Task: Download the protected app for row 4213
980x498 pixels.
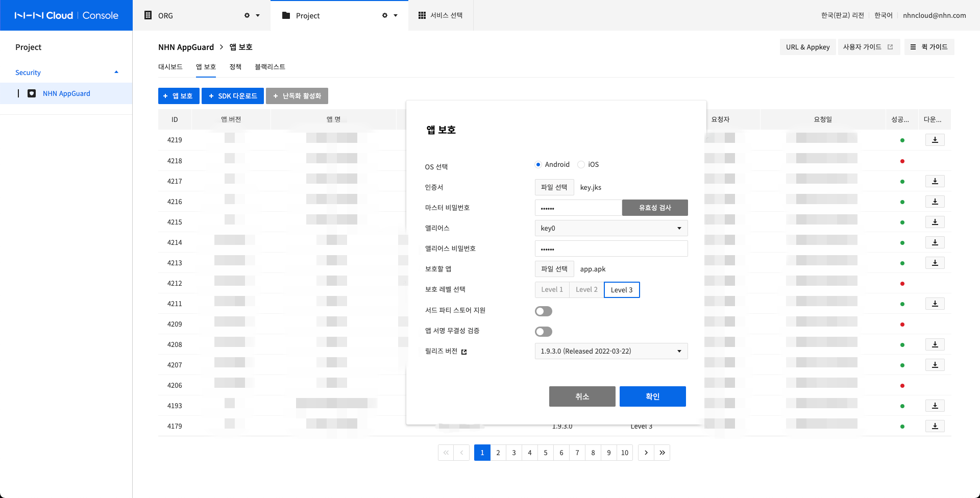Action: pos(935,263)
